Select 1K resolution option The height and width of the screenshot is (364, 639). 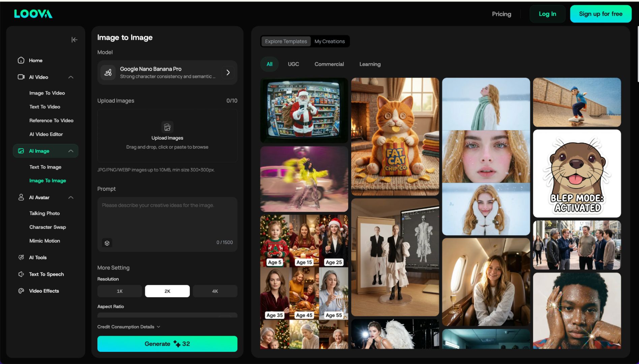tap(120, 291)
